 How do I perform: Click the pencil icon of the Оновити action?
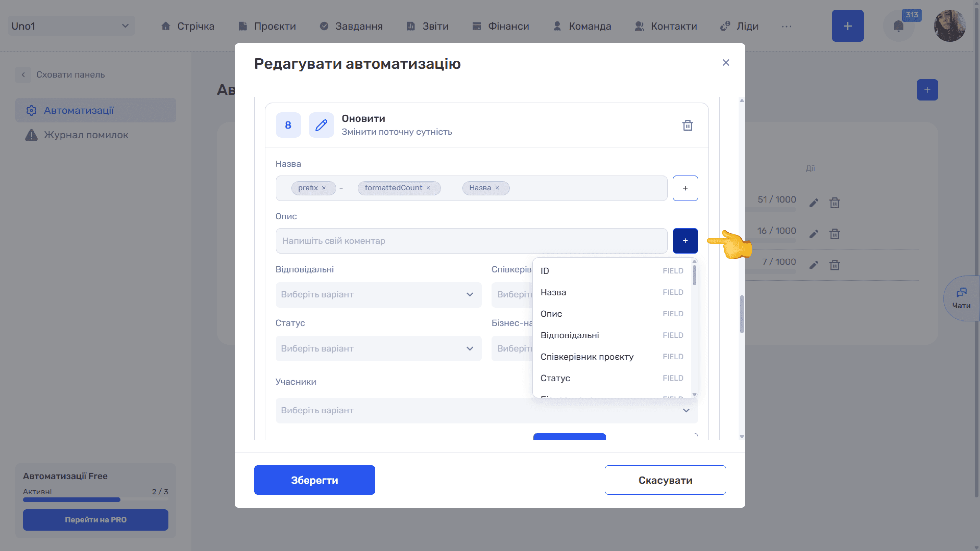click(321, 125)
